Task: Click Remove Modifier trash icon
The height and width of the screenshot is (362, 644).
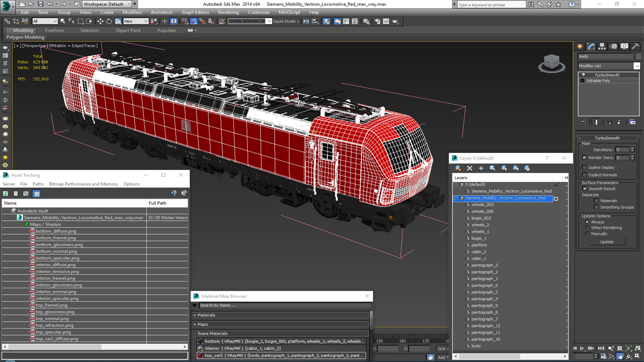Action: coord(619,122)
